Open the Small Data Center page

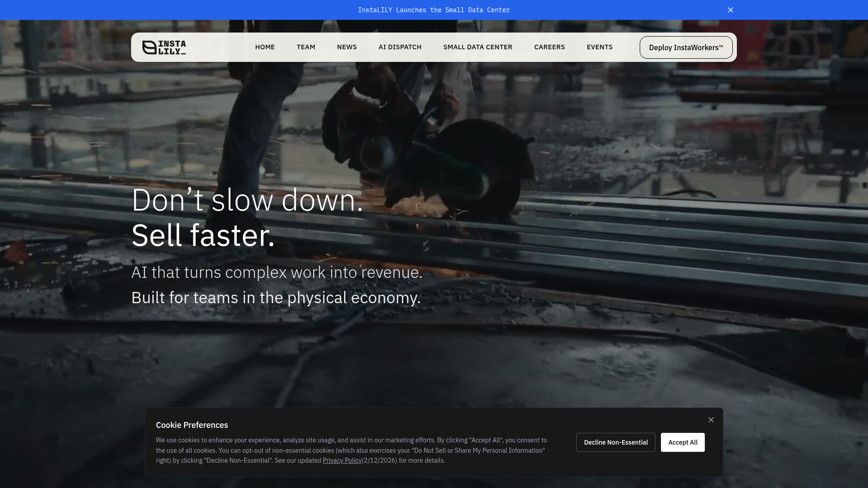478,47
